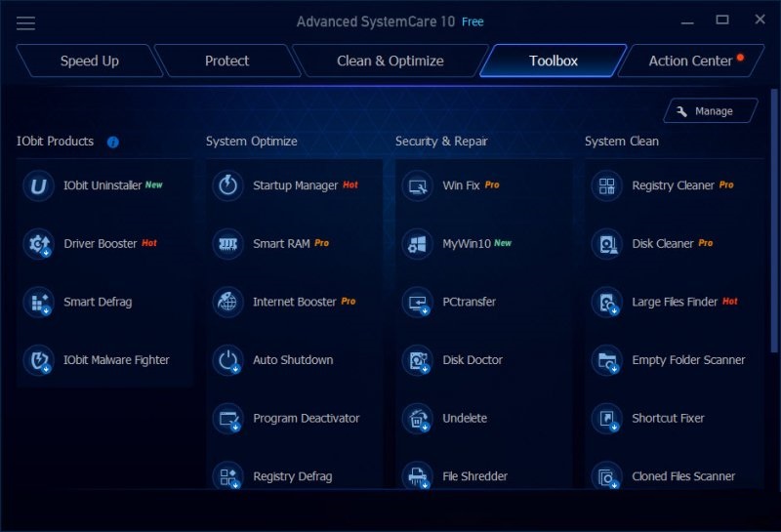Open the Large Files Finder icon

(606, 303)
